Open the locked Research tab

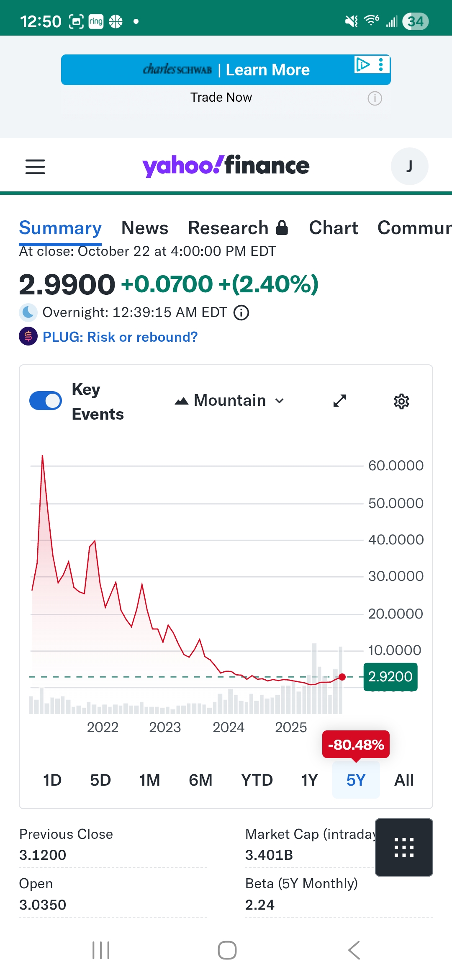click(x=238, y=228)
